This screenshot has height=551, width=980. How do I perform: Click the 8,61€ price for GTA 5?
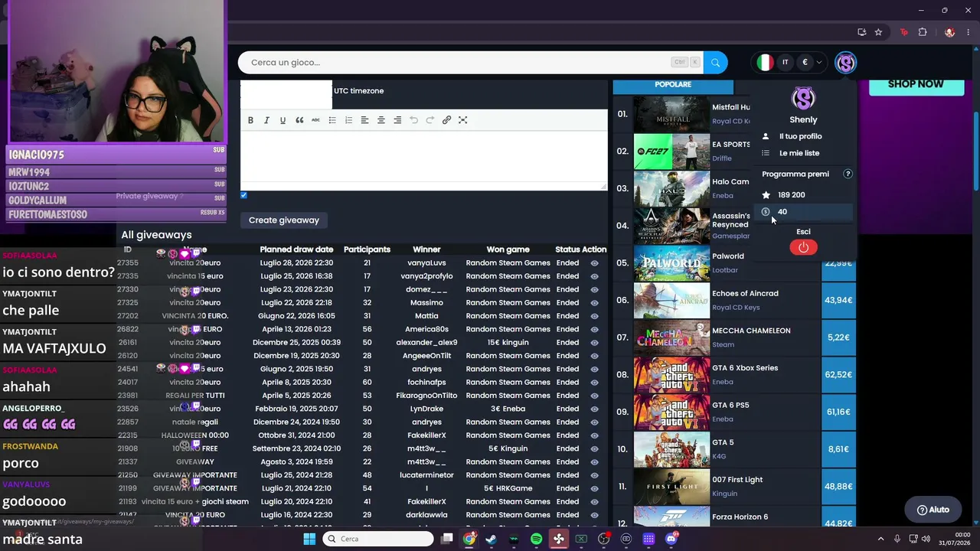coord(838,449)
